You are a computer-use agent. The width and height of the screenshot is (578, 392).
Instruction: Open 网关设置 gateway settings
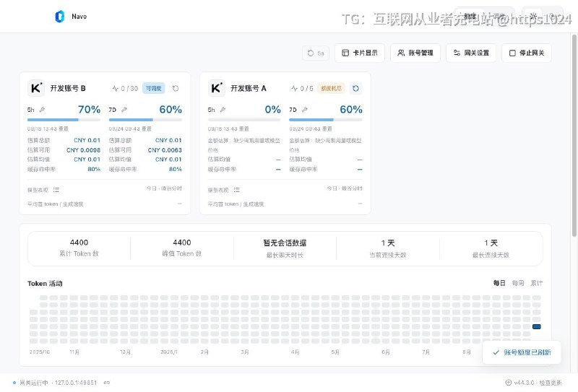coord(471,53)
